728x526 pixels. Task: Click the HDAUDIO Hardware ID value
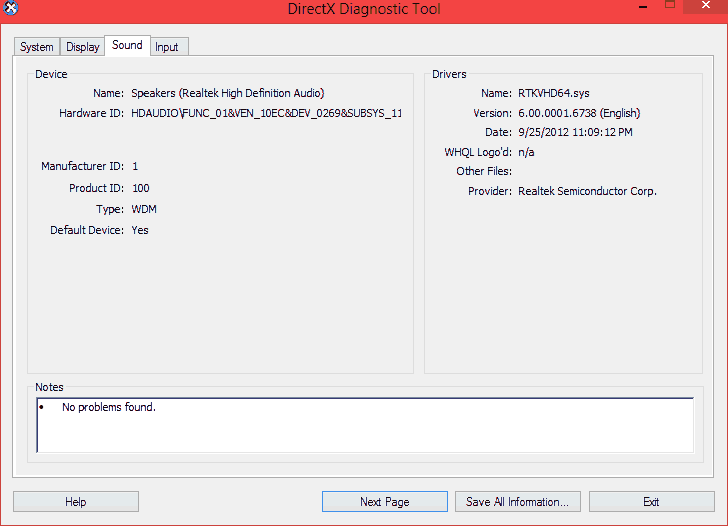[266, 113]
